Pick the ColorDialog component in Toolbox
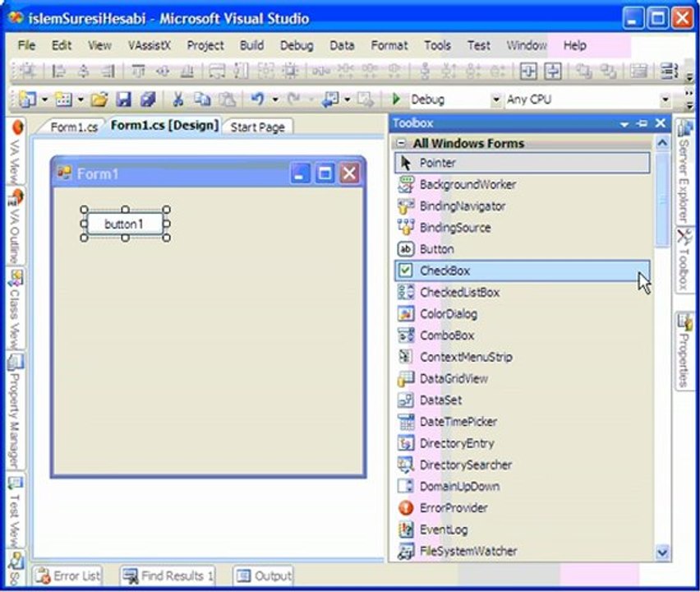Image resolution: width=700 pixels, height=592 pixels. click(522, 313)
